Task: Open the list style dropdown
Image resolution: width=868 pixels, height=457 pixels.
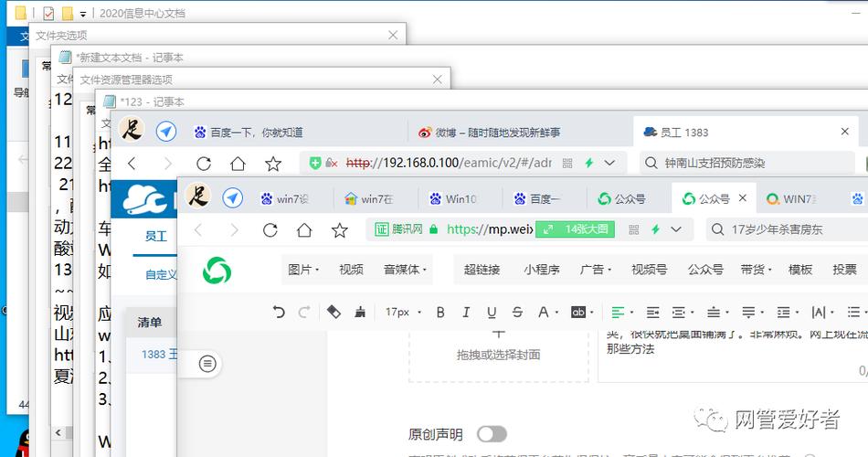Action: (x=857, y=313)
